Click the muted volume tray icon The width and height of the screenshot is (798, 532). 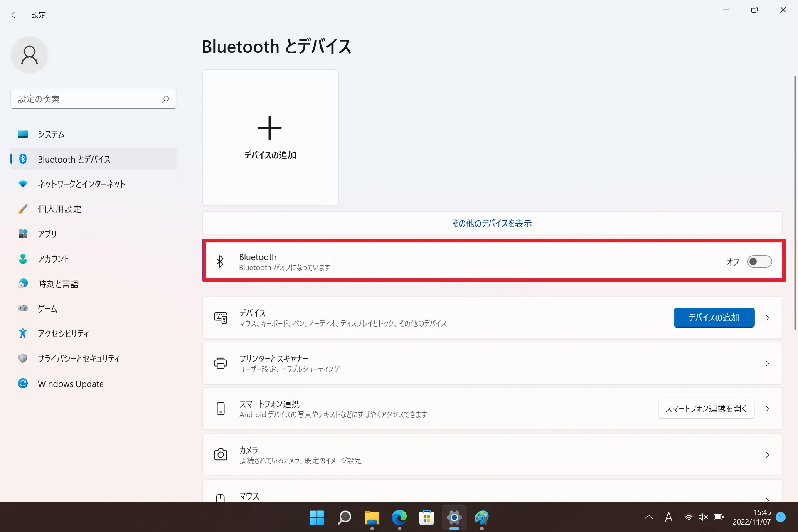click(x=703, y=517)
